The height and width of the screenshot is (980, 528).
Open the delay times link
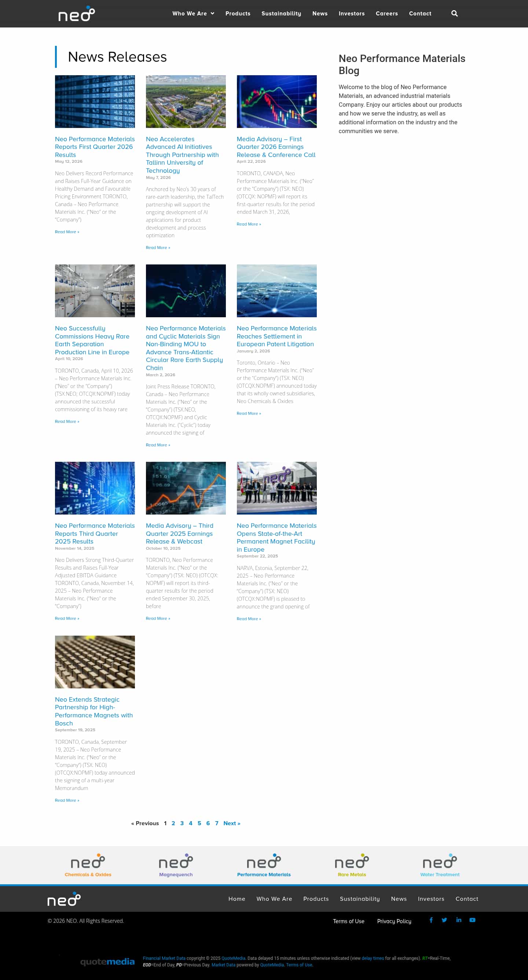tap(373, 958)
